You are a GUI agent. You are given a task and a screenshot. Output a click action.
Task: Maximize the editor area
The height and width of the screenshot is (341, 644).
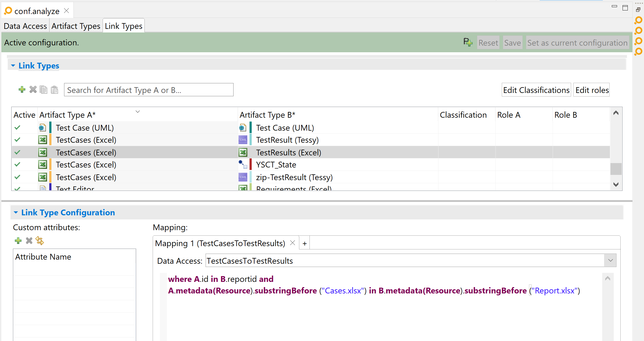625,8
